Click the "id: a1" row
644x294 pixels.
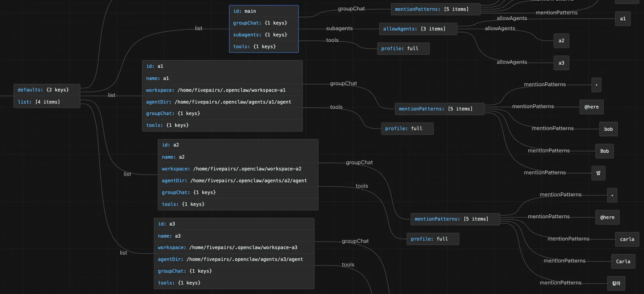tap(222, 66)
